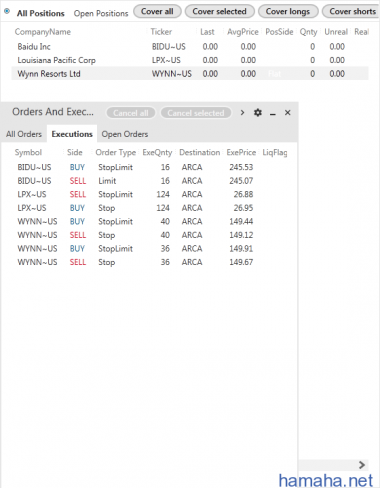Viewport: 380px width, 488px height.
Task: Click the AvgPrice column header
Action: 243,32
